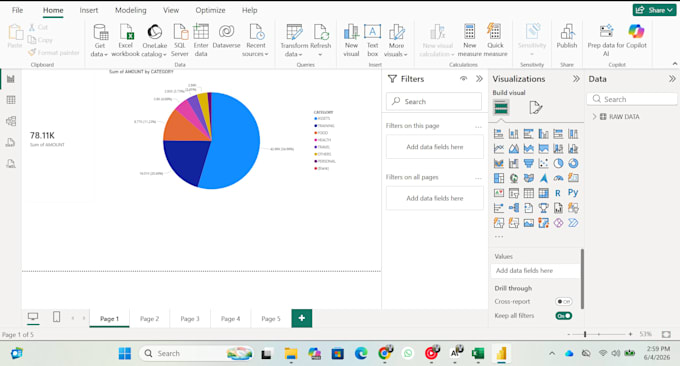Toggle Filters pane visibility eye icon

click(x=464, y=78)
